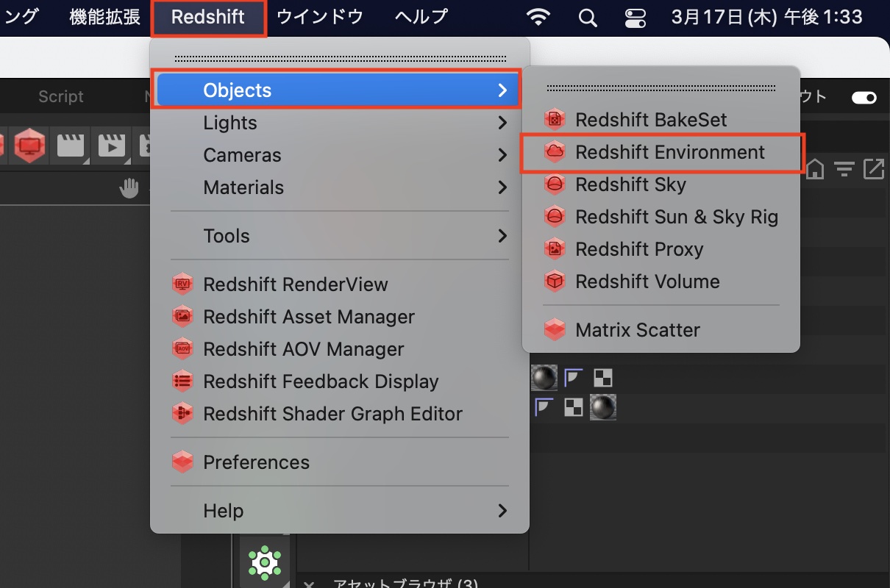Open Redshift RenderView
890x588 pixels.
pyautogui.click(x=295, y=284)
